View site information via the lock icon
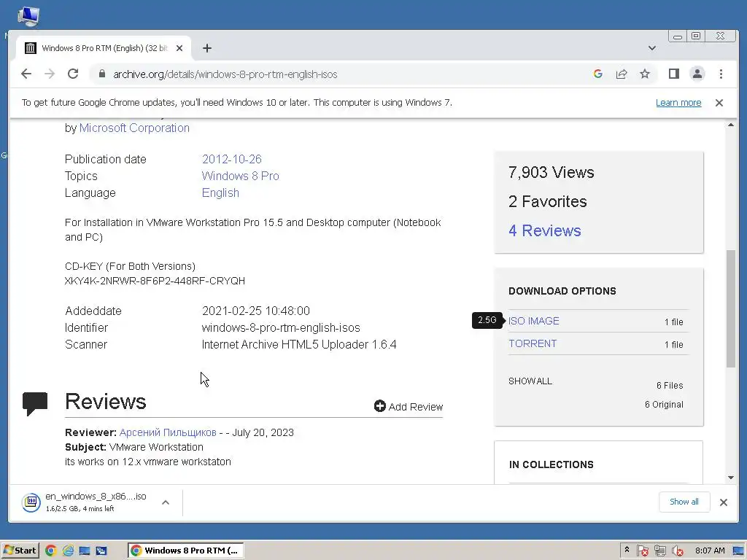 point(101,74)
